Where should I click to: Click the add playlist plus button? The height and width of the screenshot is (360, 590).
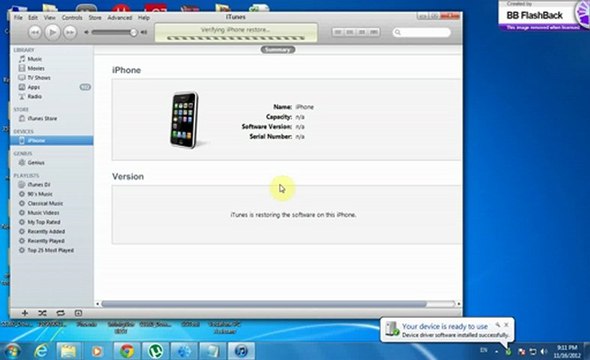click(x=25, y=313)
